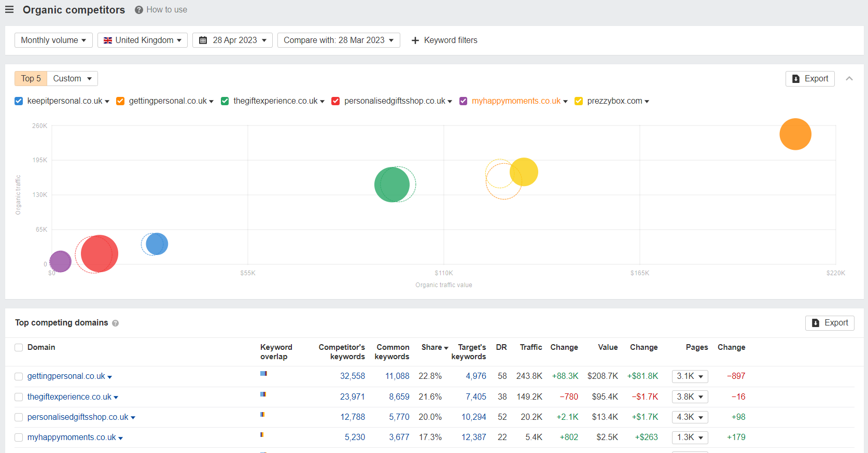
Task: Select the personalisedgiftsshop.co.uk table row checkbox
Action: click(19, 417)
